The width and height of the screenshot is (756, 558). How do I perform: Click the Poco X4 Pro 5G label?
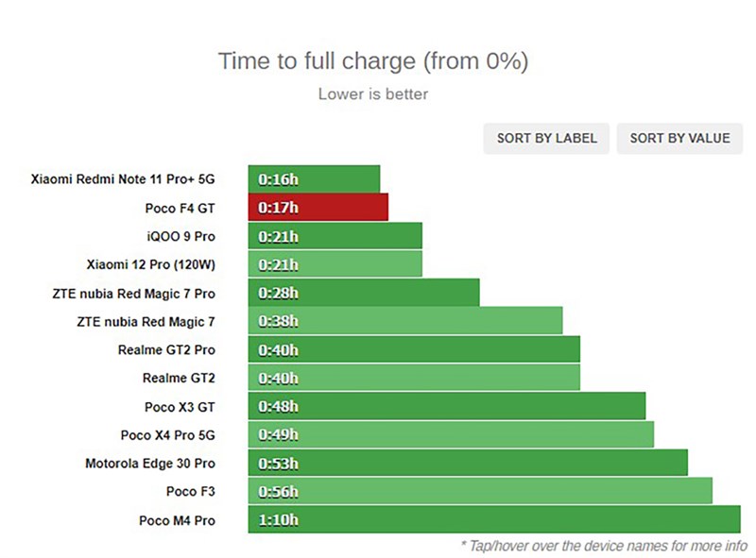[167, 435]
